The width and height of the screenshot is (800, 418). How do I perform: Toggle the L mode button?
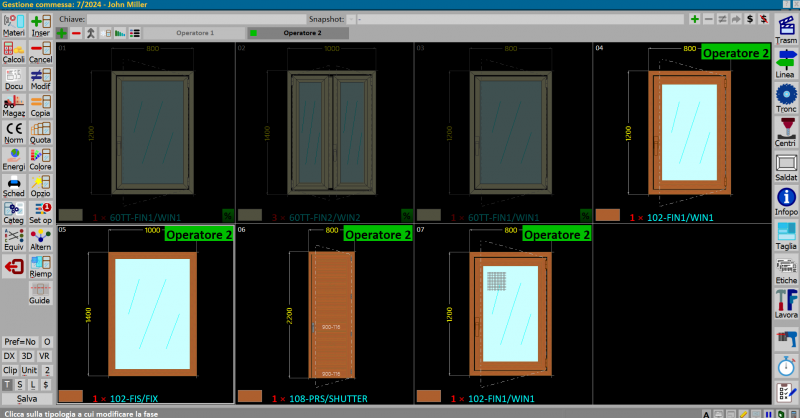(x=33, y=384)
